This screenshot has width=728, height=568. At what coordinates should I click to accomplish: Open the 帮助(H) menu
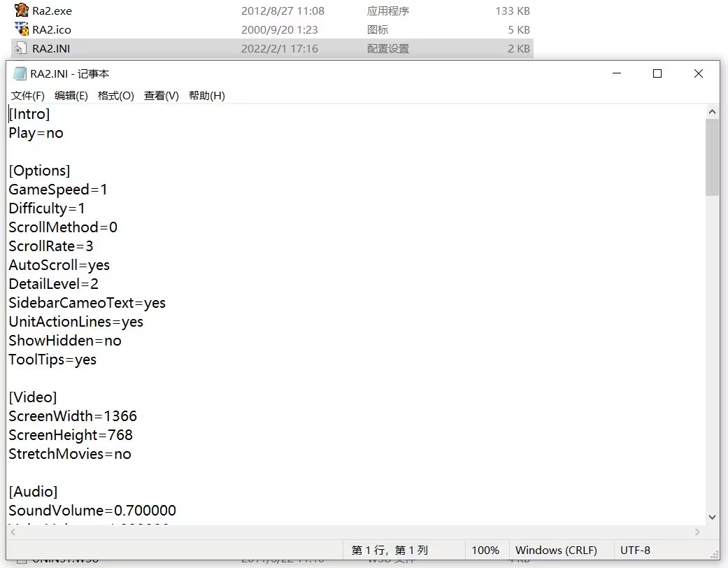click(206, 96)
